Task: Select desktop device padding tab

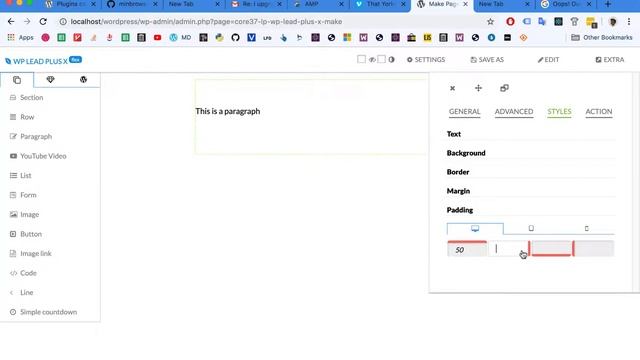Action: (475, 229)
